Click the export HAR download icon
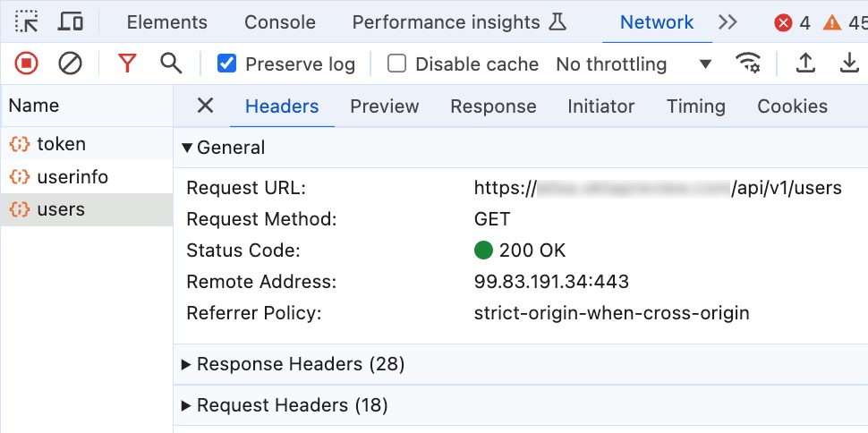This screenshot has height=433, width=868. click(x=848, y=64)
